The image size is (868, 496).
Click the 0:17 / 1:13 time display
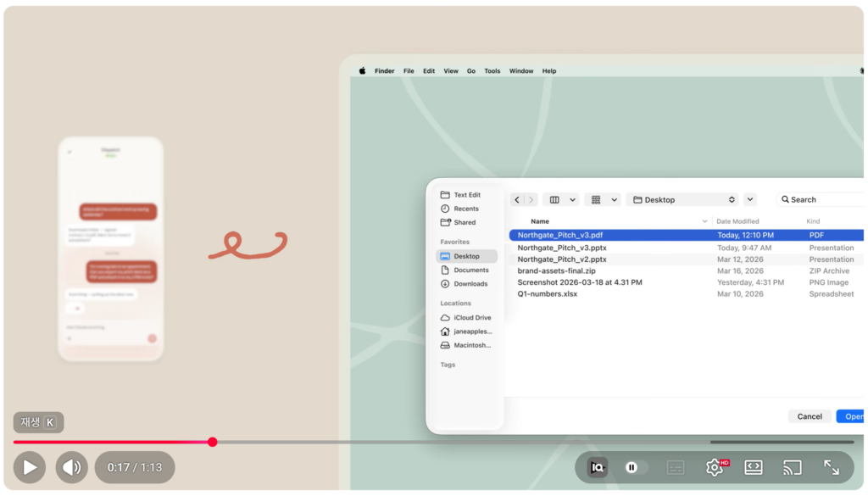tap(135, 467)
